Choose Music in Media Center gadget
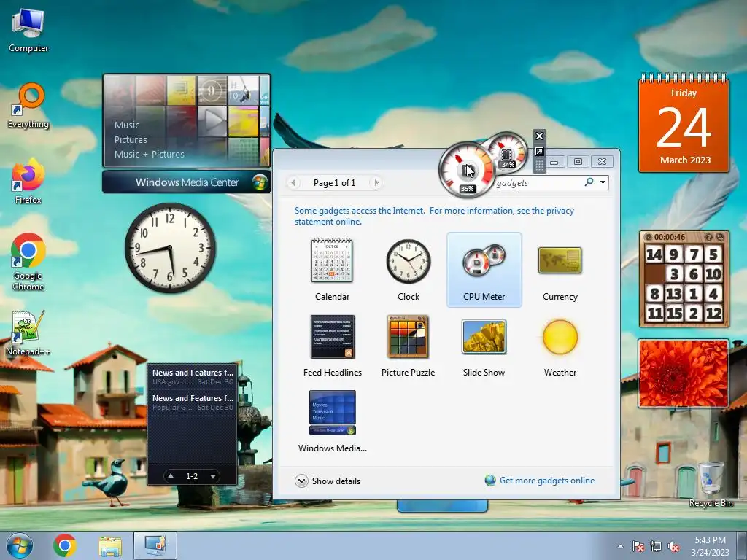 click(x=127, y=125)
